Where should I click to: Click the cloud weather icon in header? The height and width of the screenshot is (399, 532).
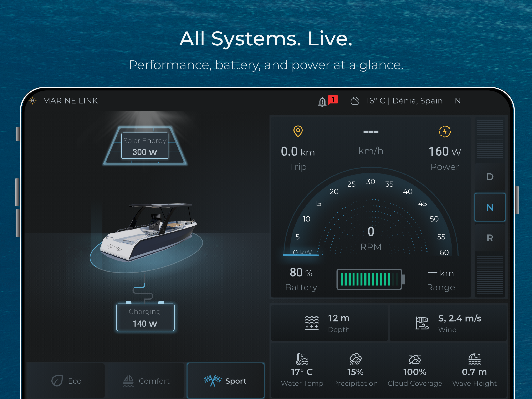[x=355, y=101]
